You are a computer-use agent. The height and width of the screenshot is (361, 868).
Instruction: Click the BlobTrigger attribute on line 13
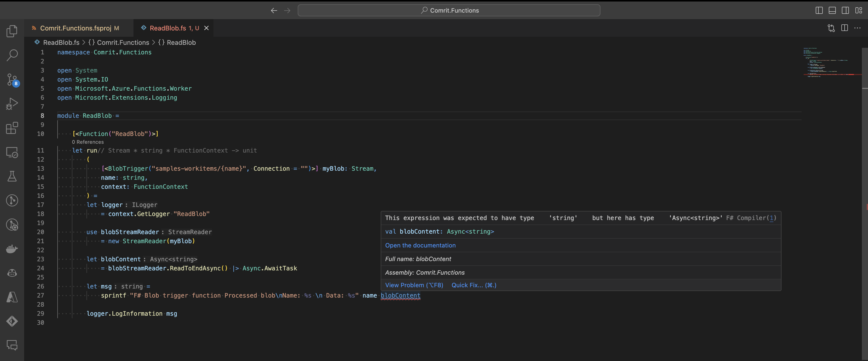click(x=210, y=169)
